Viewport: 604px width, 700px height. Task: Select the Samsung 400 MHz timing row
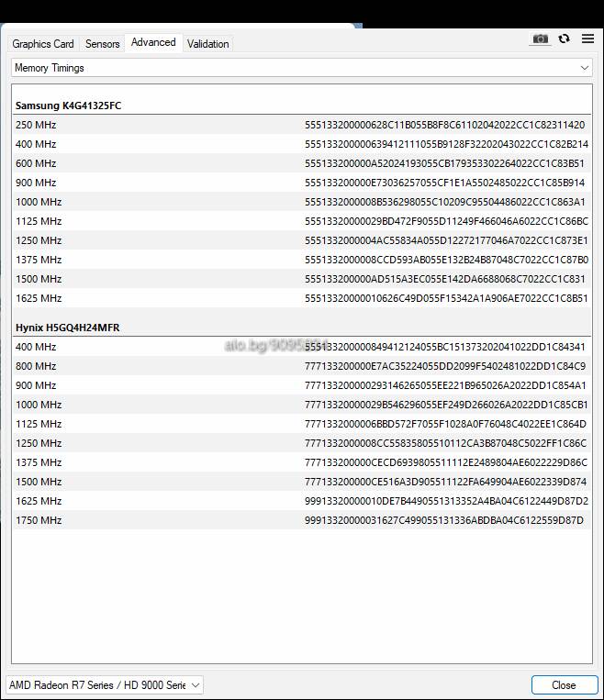click(302, 144)
